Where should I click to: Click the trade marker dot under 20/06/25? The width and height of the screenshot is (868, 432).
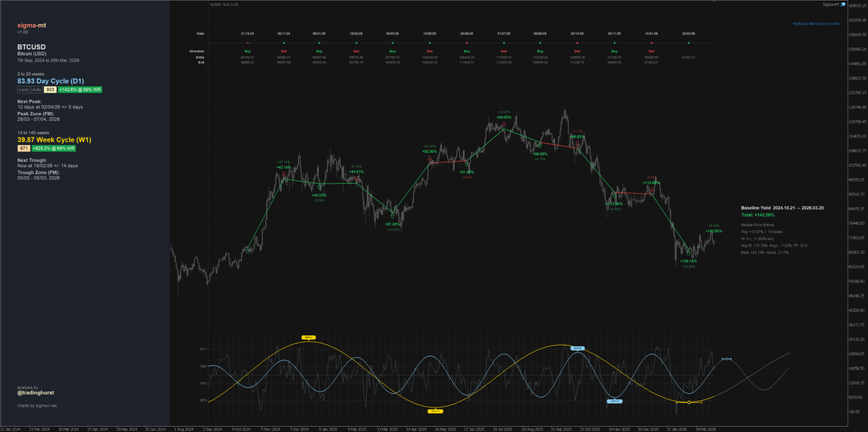click(467, 43)
